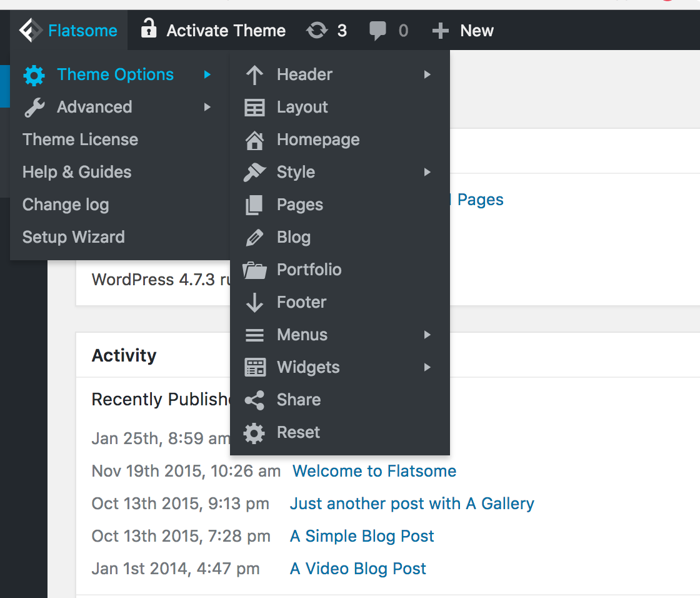Click the Blog pencil icon

pos(254,238)
